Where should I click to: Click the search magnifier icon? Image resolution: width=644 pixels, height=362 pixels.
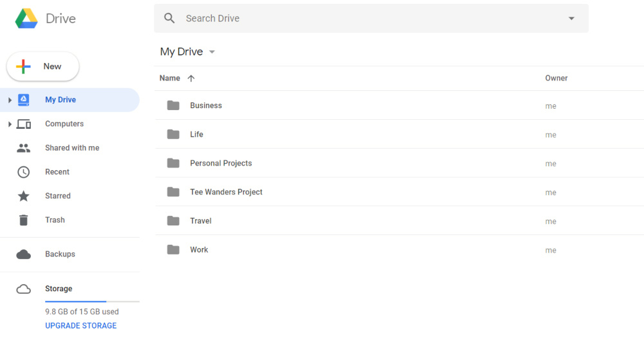[169, 18]
